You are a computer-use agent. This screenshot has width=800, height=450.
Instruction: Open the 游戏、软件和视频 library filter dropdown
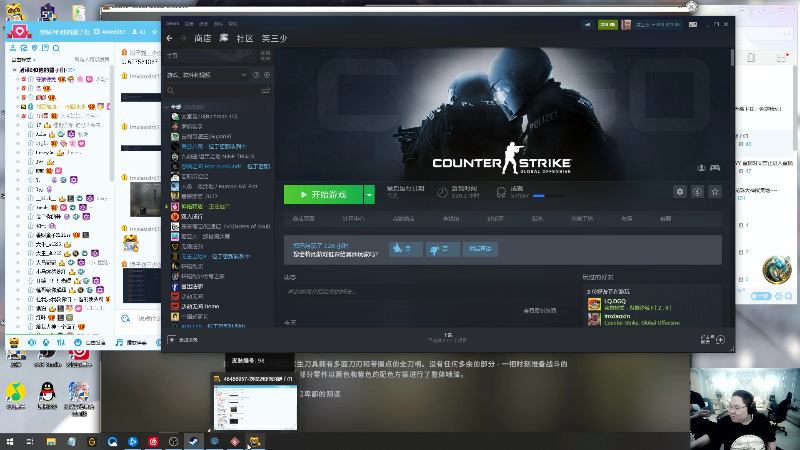[x=207, y=75]
